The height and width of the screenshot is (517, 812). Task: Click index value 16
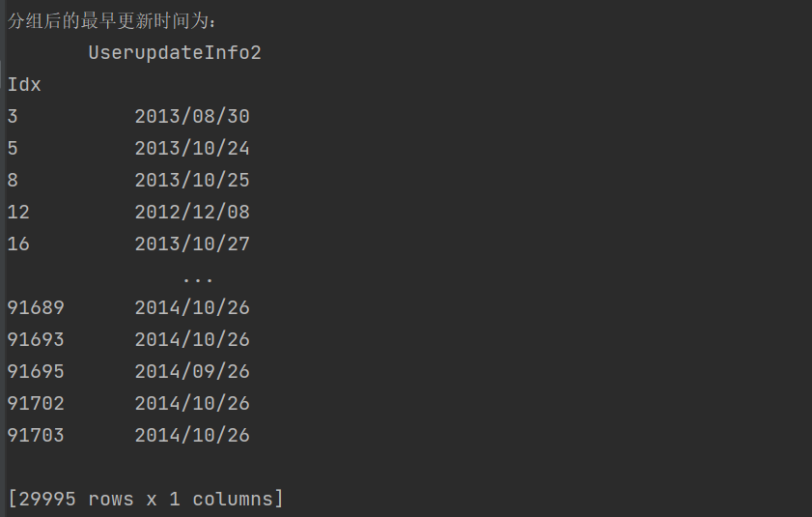click(x=18, y=244)
